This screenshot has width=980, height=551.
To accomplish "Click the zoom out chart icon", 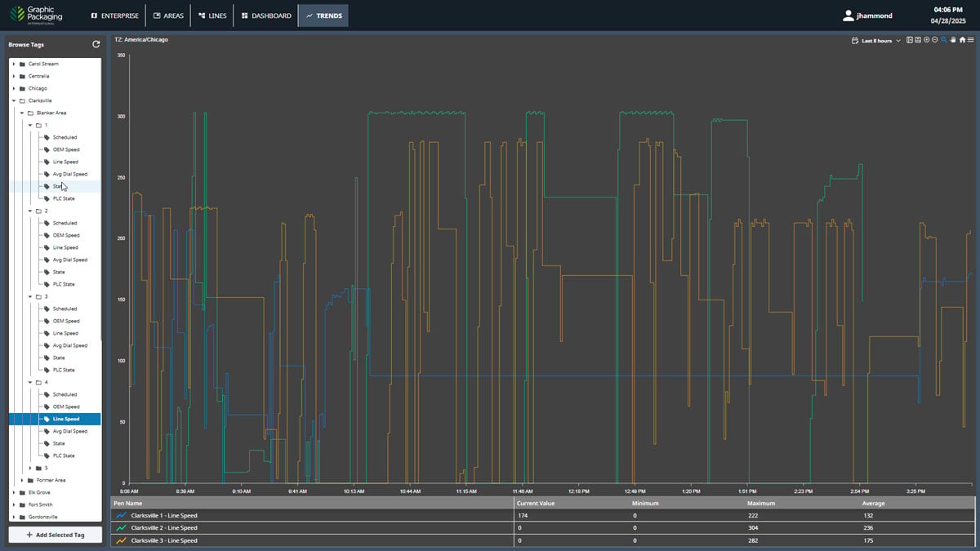I will [x=935, y=40].
